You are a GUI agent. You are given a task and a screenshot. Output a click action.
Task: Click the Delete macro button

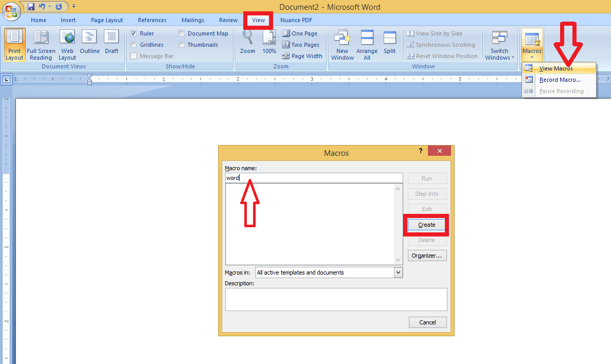pos(427,240)
